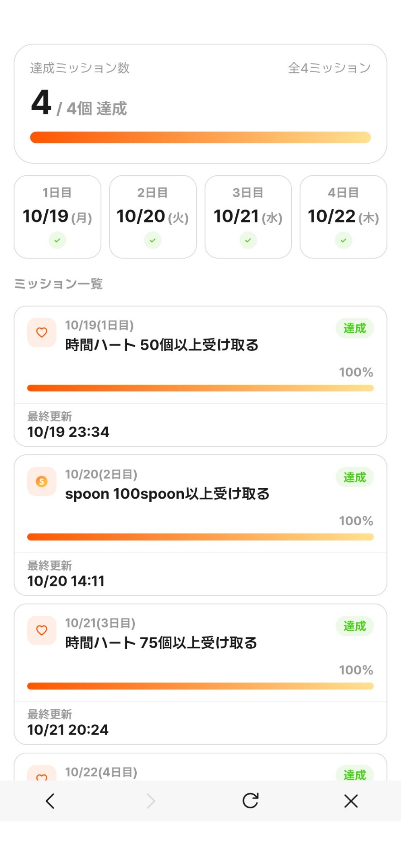The width and height of the screenshot is (401, 868).
Task: Tap the browser forward arrow
Action: 151,801
